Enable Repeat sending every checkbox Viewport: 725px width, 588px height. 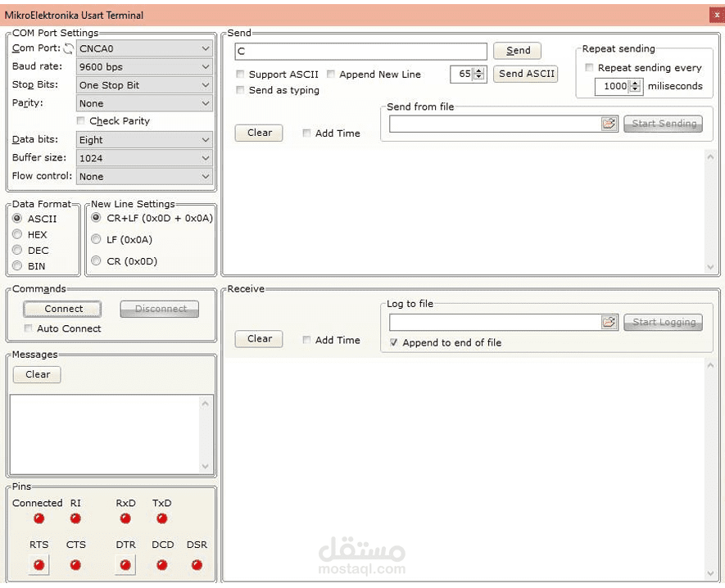point(589,67)
